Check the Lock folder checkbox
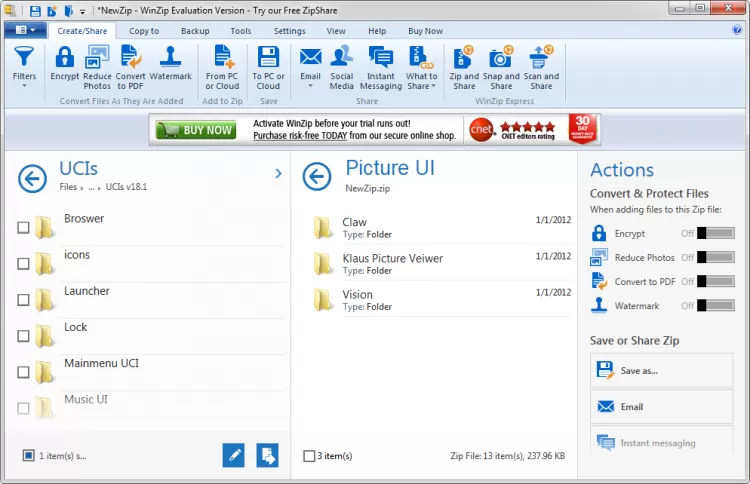Screen dimensions: 750x484 23,336
